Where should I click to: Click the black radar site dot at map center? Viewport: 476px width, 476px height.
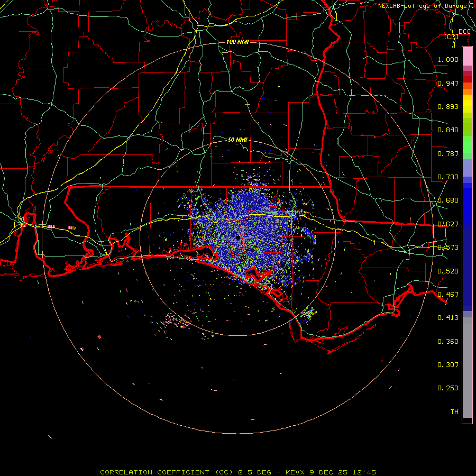pyautogui.click(x=237, y=237)
